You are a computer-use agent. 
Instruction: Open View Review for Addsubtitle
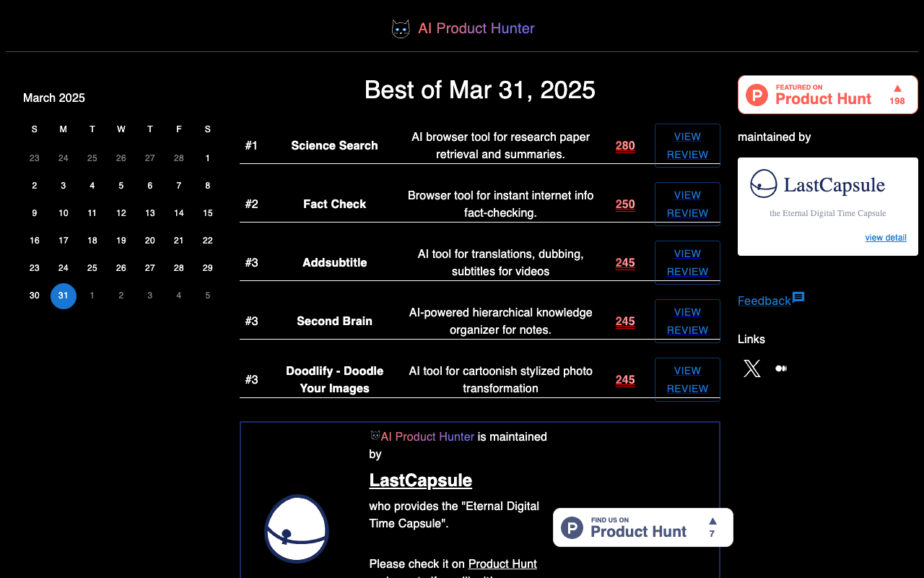(687, 262)
